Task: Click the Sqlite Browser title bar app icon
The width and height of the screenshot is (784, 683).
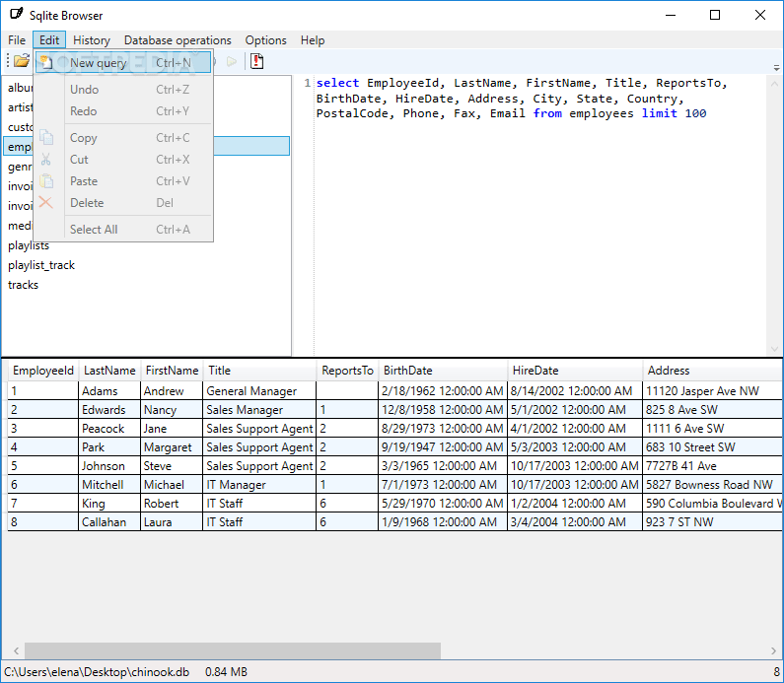Action: point(17,15)
